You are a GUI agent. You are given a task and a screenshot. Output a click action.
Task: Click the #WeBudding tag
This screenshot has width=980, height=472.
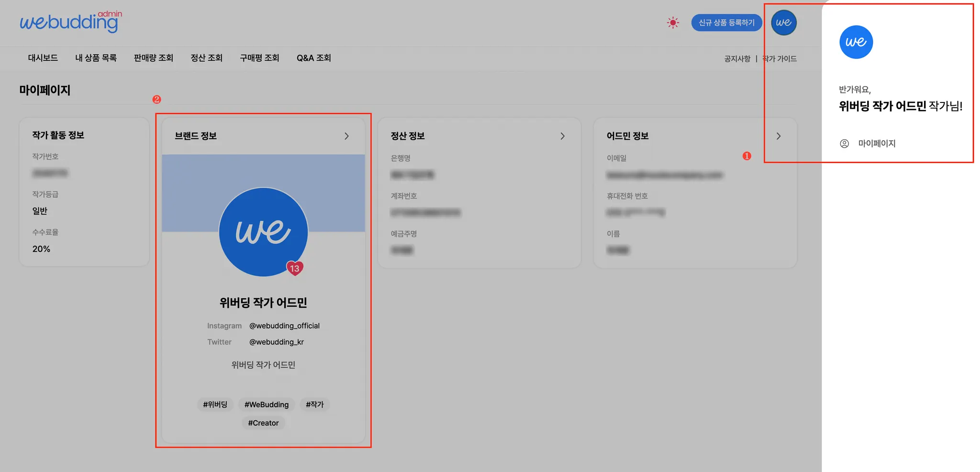click(x=267, y=405)
